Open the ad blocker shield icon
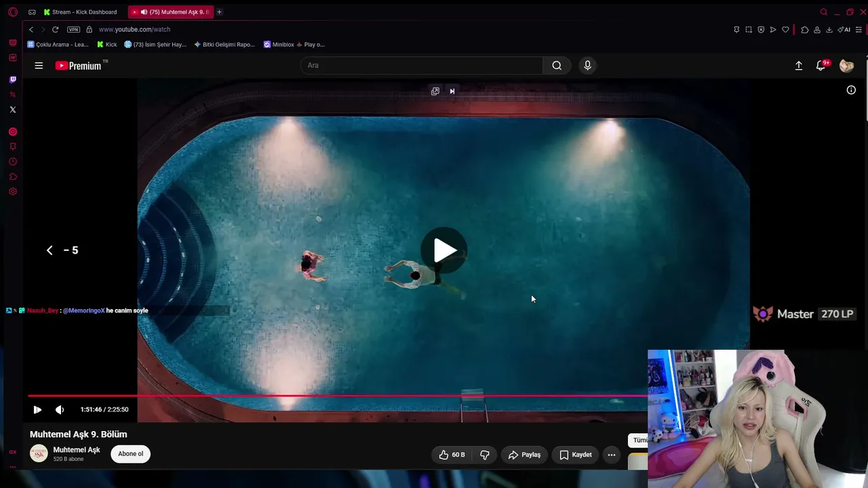The height and width of the screenshot is (488, 868). pos(761,30)
